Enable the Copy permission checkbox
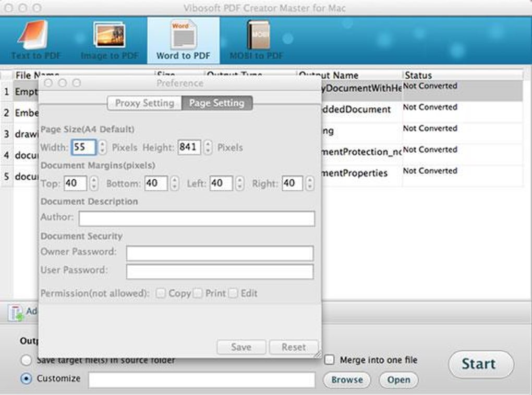Screen dimensions: 532x395 (x=161, y=293)
